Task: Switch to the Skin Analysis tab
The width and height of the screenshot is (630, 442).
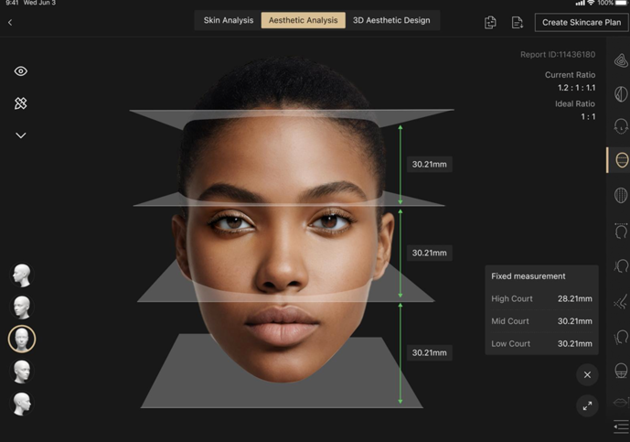Action: coord(227,21)
